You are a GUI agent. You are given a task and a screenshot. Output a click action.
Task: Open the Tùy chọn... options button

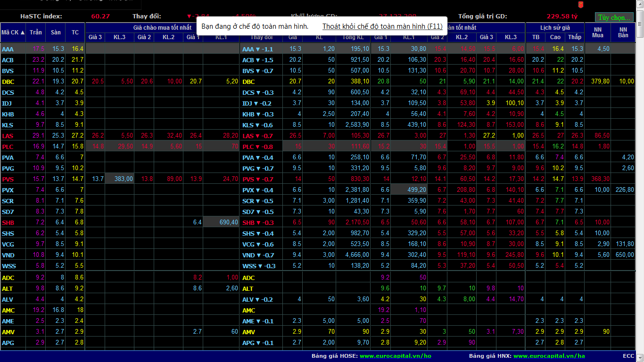614,17
